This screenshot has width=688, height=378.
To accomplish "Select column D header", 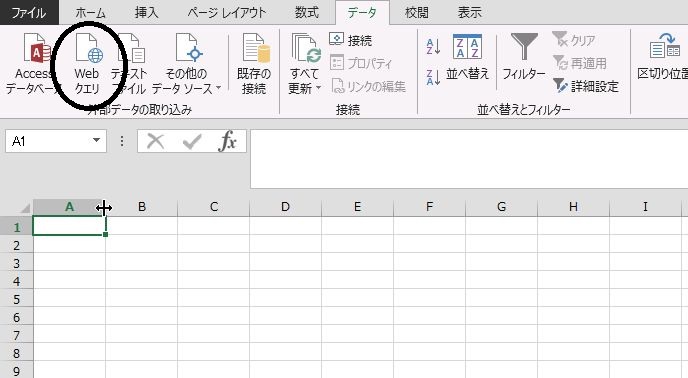I will [x=285, y=207].
